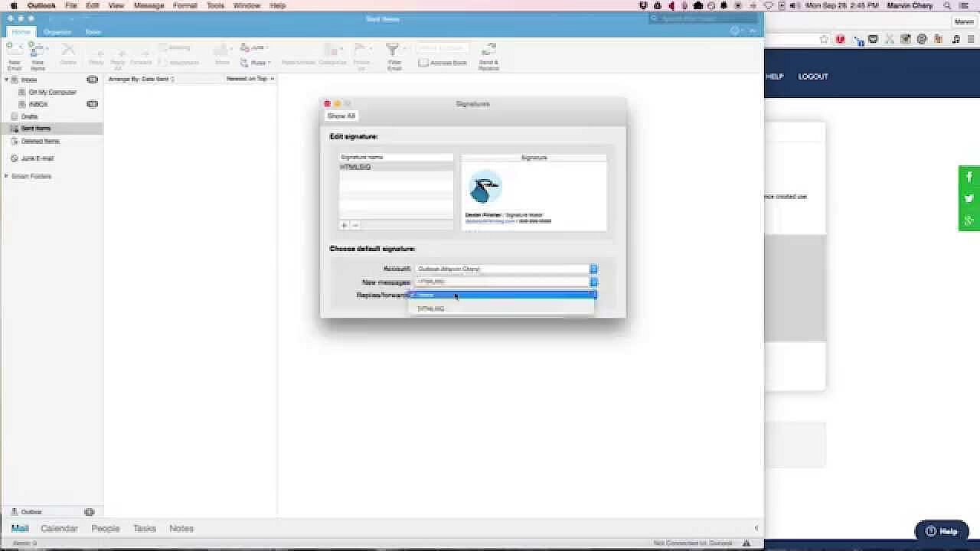Viewport: 980px width, 551px height.
Task: Select the Junk E-mail folder
Action: [37, 158]
